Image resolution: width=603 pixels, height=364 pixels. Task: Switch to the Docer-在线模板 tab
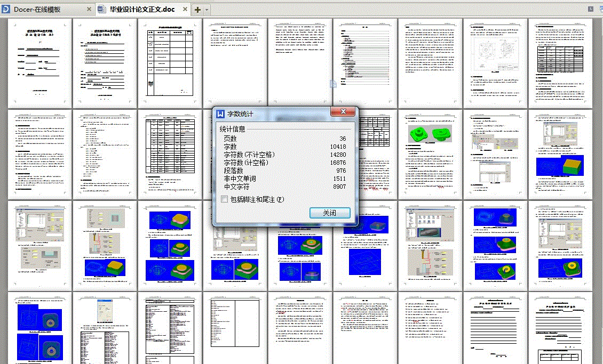pos(47,9)
